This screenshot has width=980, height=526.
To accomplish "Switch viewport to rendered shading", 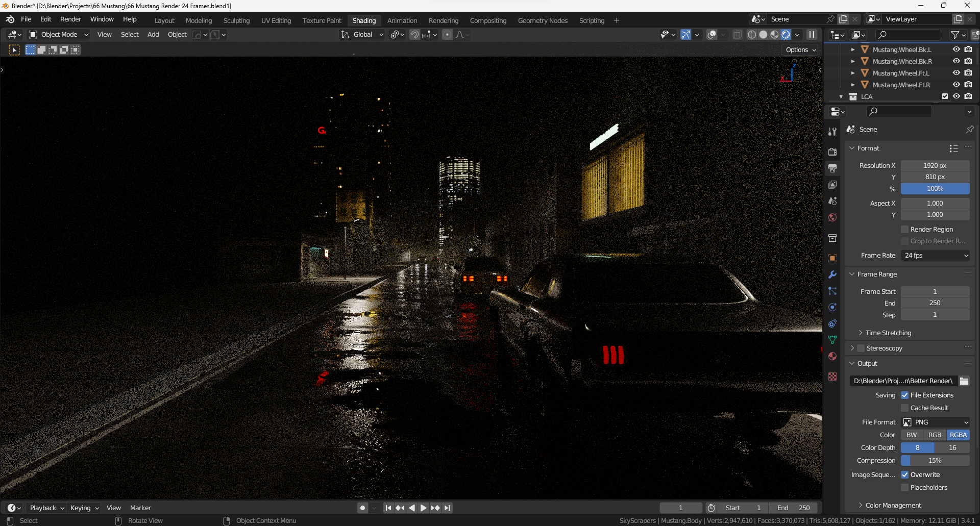I will click(x=786, y=35).
